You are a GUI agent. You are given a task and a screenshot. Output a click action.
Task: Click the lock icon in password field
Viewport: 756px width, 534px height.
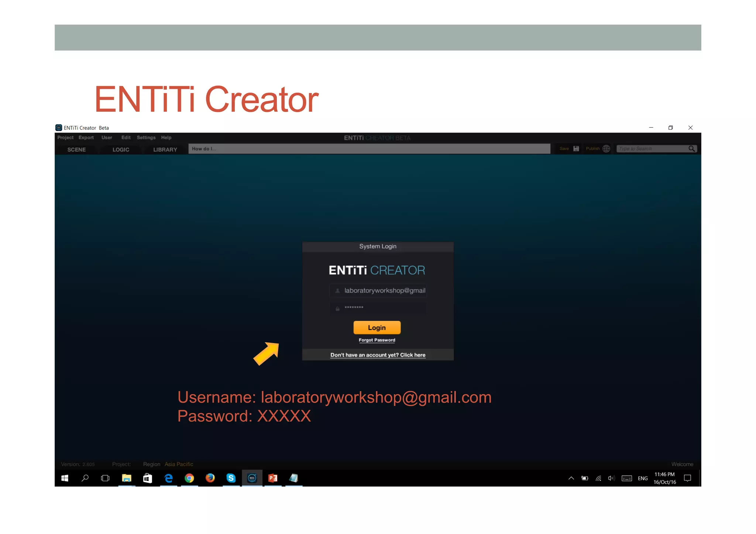coord(337,309)
